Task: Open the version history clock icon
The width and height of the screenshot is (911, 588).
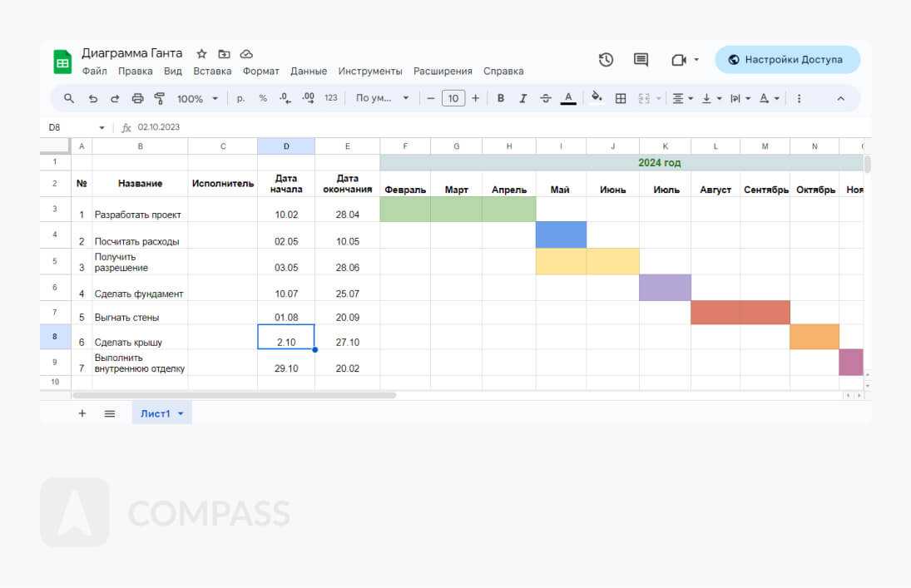Action: [606, 60]
